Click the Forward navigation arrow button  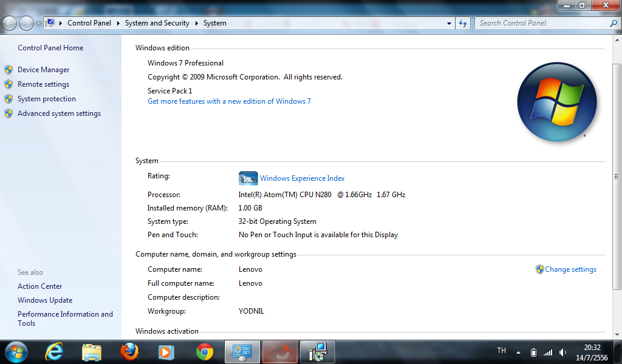(x=26, y=24)
